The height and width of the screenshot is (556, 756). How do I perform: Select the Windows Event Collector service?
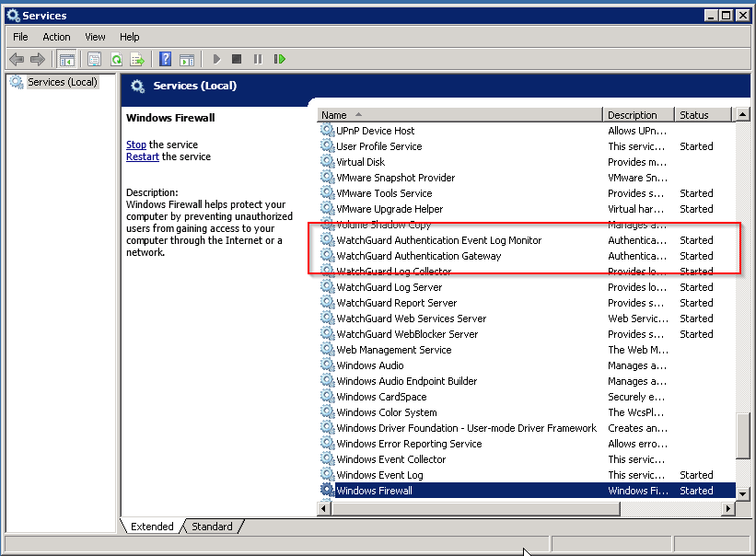(x=527, y=459)
